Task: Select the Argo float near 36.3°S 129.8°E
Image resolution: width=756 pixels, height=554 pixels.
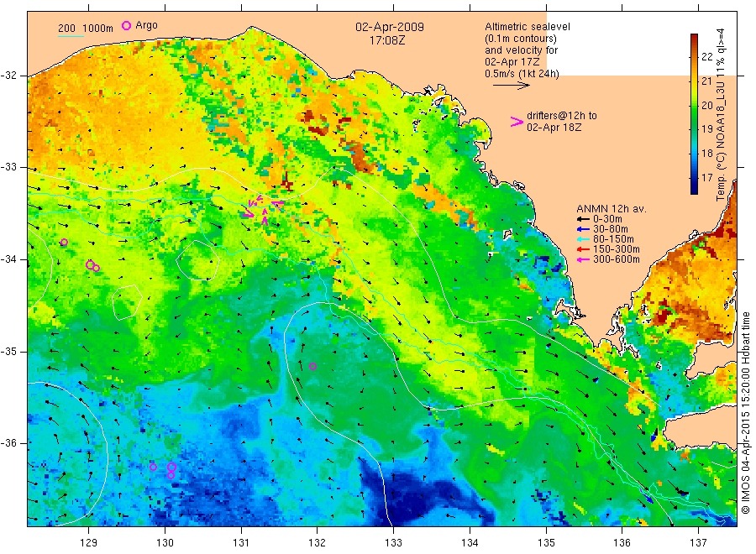Action: [153, 468]
